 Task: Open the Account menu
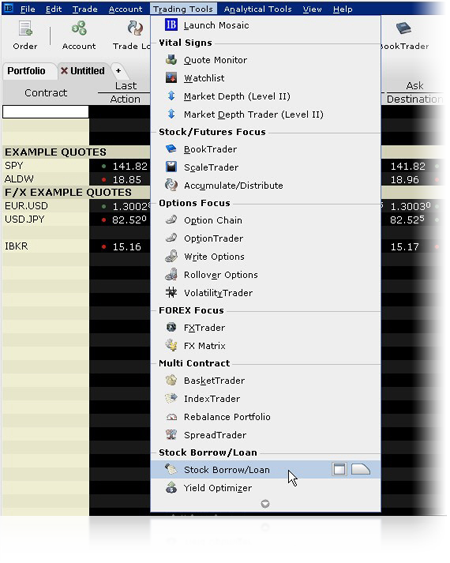click(x=125, y=9)
